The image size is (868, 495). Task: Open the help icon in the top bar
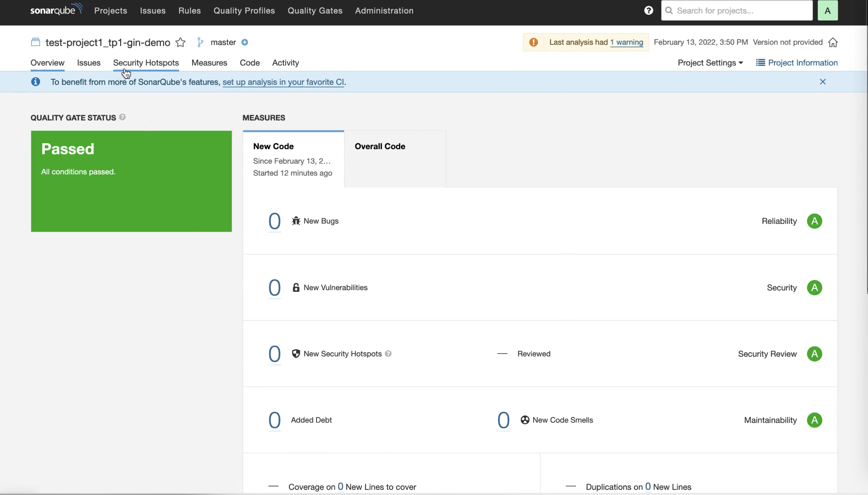coord(649,10)
